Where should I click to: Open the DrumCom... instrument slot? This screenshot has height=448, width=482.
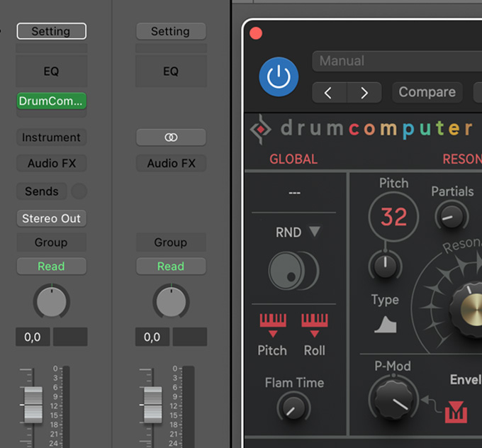(x=51, y=101)
